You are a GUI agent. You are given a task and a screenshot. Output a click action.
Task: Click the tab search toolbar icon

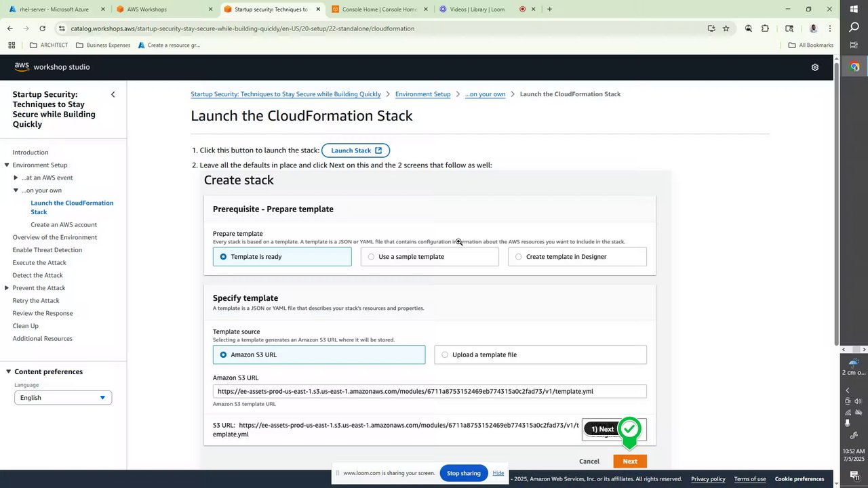pyautogui.click(x=789, y=28)
